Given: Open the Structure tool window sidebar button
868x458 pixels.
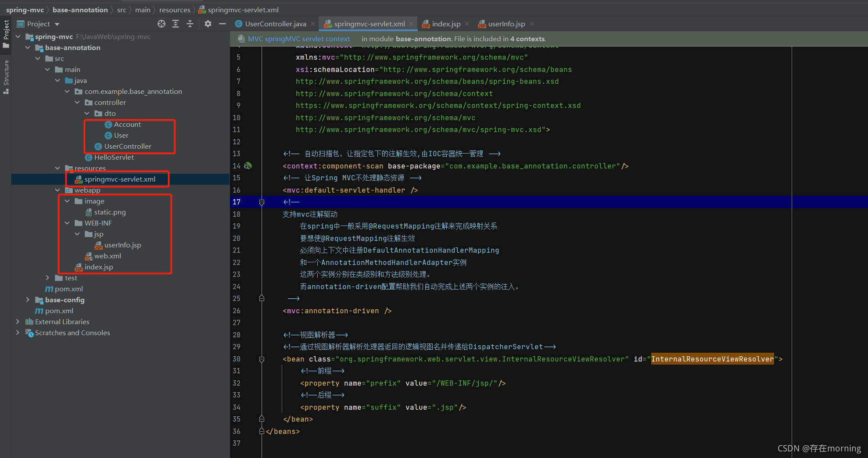Looking at the screenshot, I should 6,76.
